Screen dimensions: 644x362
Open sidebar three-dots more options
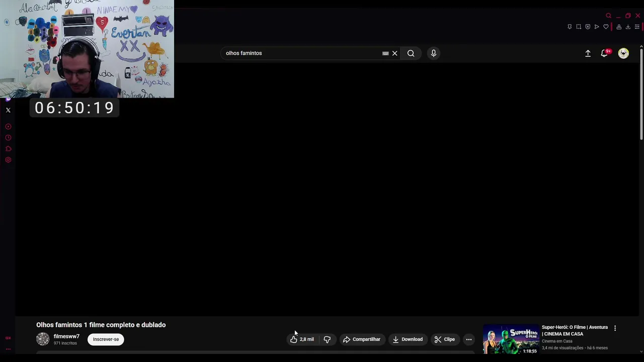(x=8, y=349)
